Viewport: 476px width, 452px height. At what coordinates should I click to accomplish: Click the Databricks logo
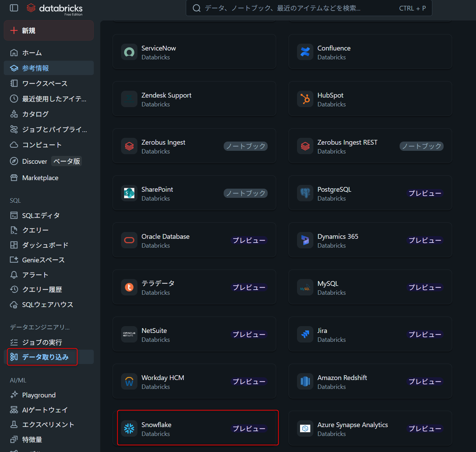(55, 9)
